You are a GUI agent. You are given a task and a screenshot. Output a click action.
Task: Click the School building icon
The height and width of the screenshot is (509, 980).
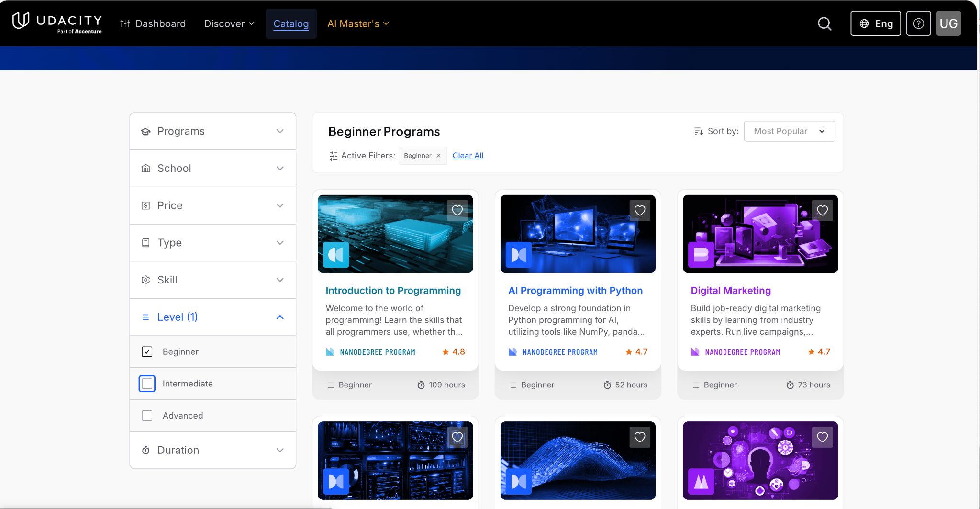pos(146,169)
